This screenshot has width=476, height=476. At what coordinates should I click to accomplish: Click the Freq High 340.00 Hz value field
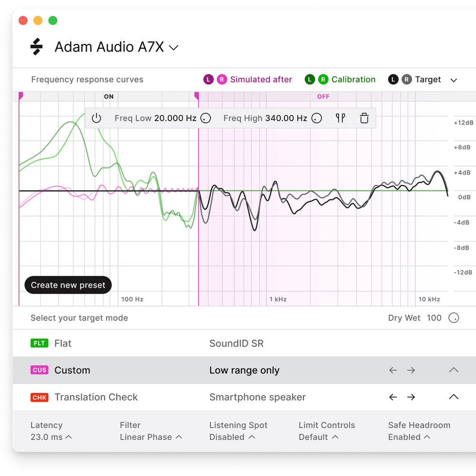coord(286,118)
